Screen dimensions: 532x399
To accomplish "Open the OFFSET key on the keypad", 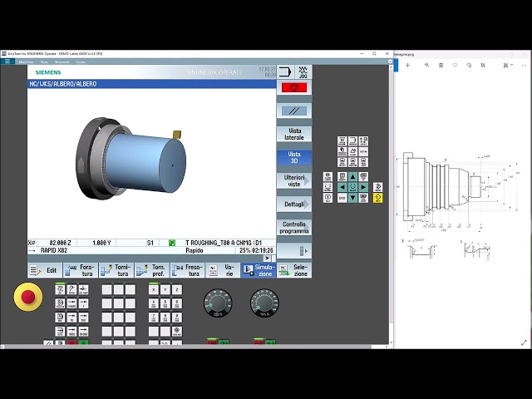I will click(x=363, y=140).
